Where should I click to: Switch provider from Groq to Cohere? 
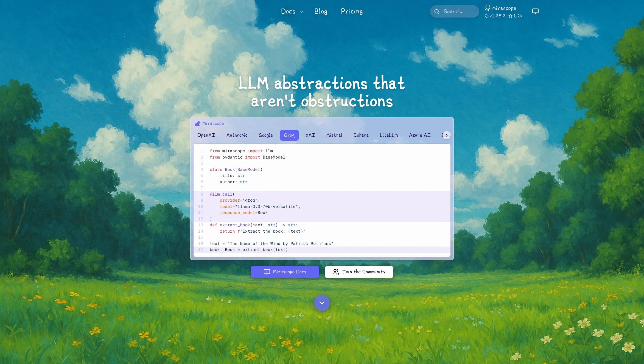[361, 135]
